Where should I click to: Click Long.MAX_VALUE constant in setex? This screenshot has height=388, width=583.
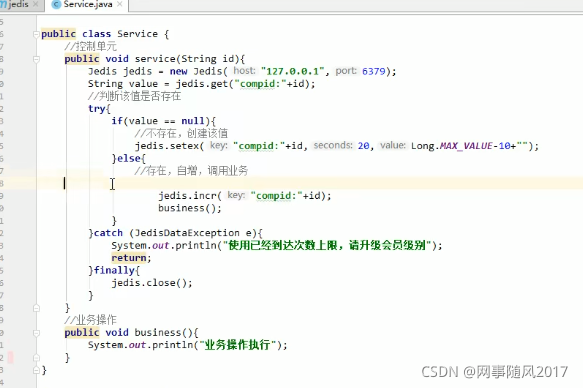point(452,146)
